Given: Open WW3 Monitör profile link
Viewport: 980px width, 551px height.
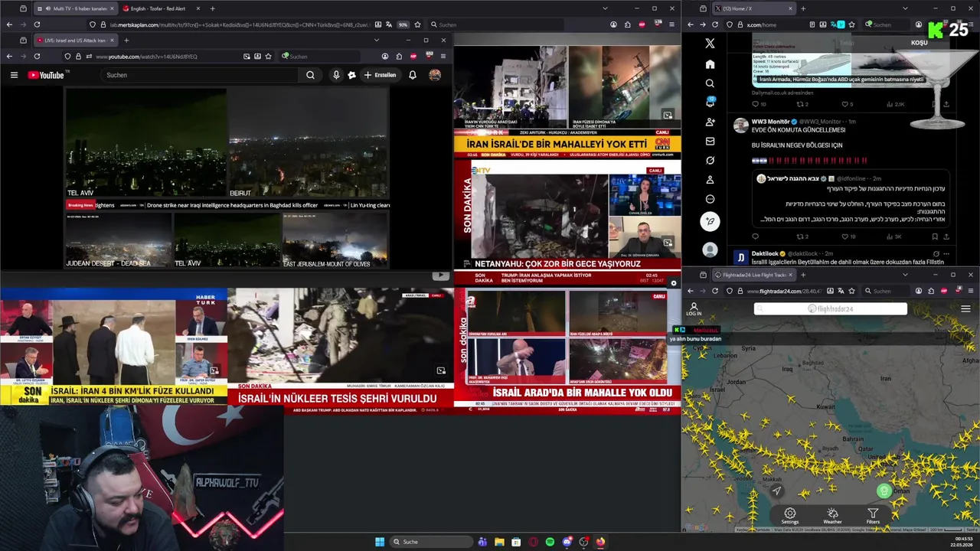Looking at the screenshot, I should coord(770,122).
